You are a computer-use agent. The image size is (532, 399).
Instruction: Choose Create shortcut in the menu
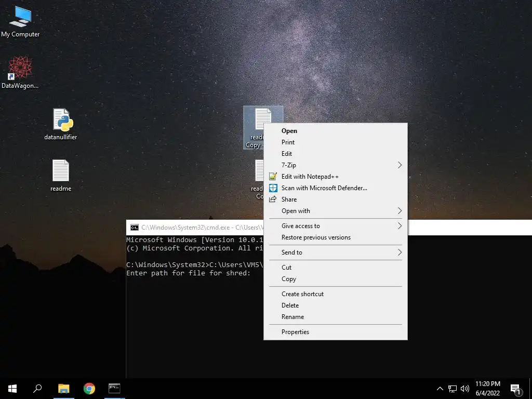coord(336,294)
